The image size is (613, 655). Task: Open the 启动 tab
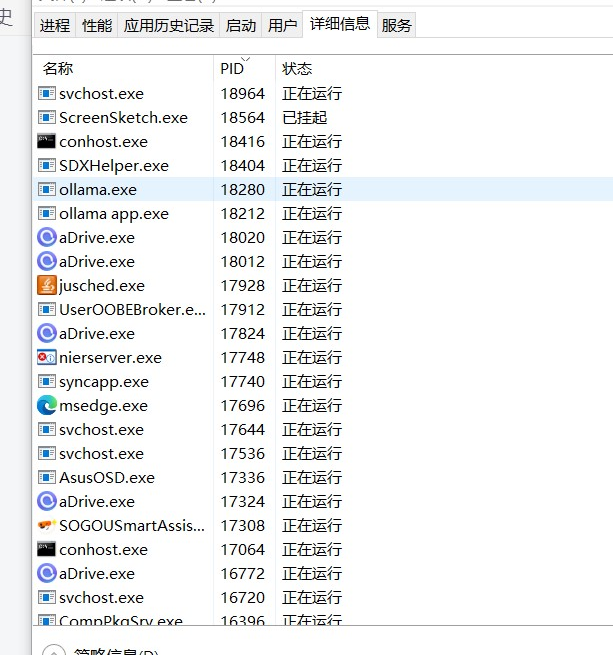241,25
